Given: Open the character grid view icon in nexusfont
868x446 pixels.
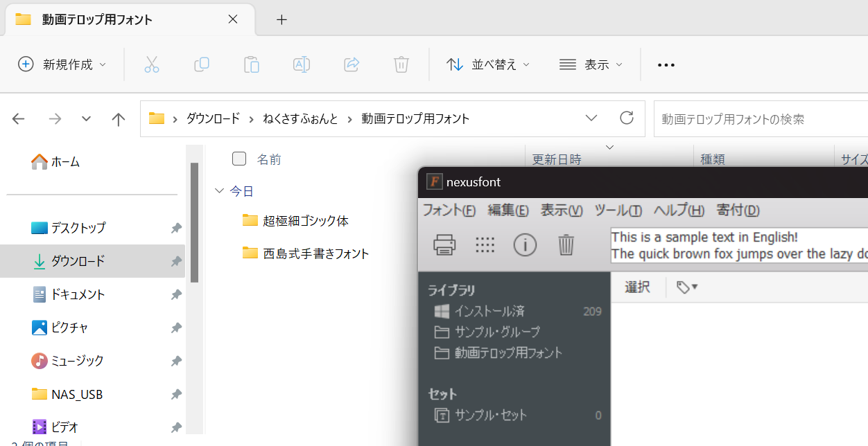Looking at the screenshot, I should [485, 244].
